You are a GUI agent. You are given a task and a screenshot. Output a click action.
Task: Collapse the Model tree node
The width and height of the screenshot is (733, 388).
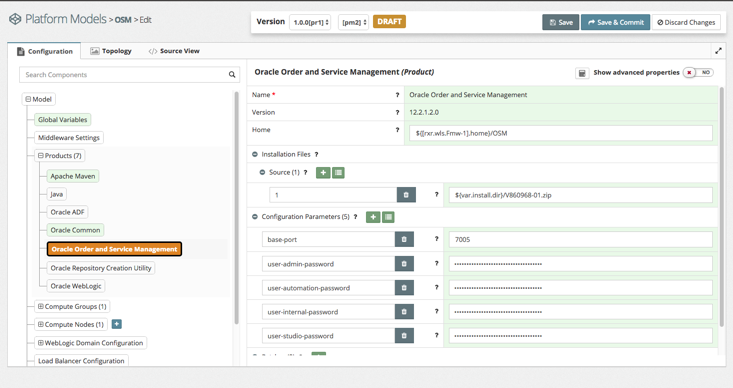pyautogui.click(x=28, y=99)
